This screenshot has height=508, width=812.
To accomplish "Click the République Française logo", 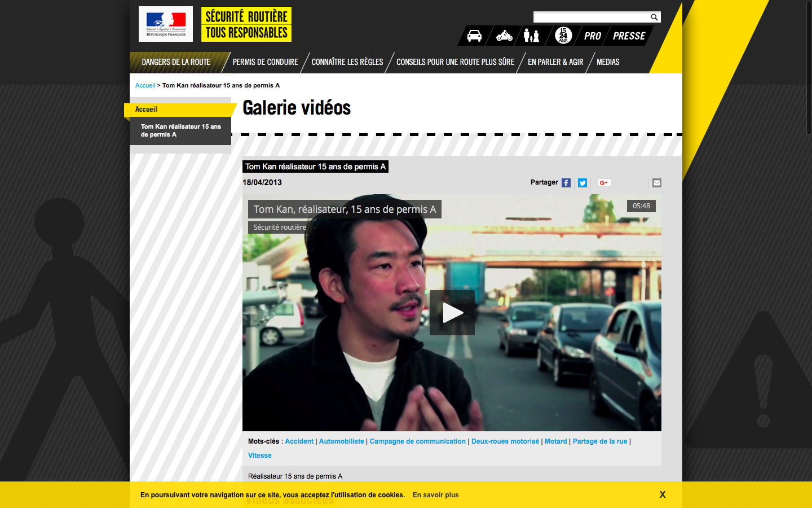I will [x=166, y=24].
